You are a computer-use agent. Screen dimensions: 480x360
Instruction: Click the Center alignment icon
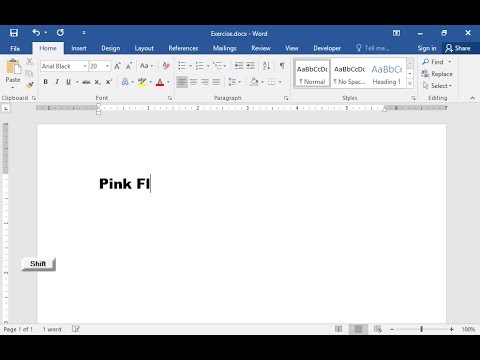[x=193, y=82]
